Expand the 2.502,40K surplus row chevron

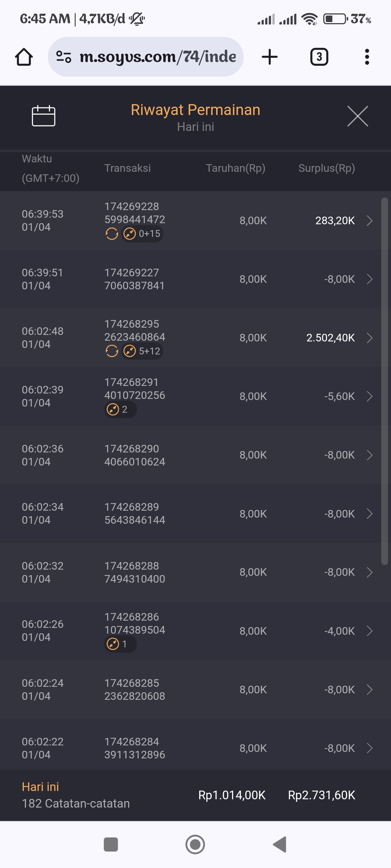point(369,338)
